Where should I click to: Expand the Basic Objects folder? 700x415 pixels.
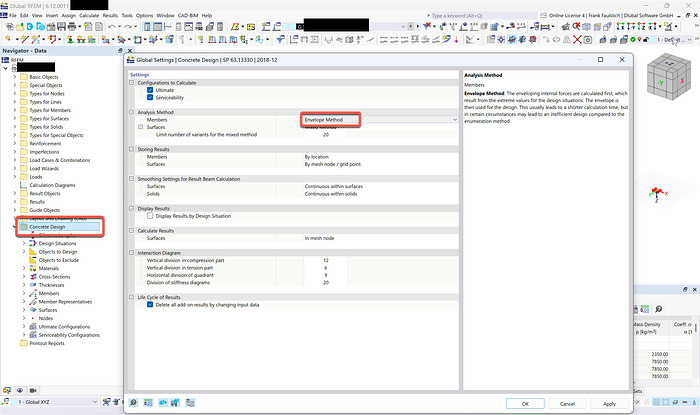click(15, 77)
